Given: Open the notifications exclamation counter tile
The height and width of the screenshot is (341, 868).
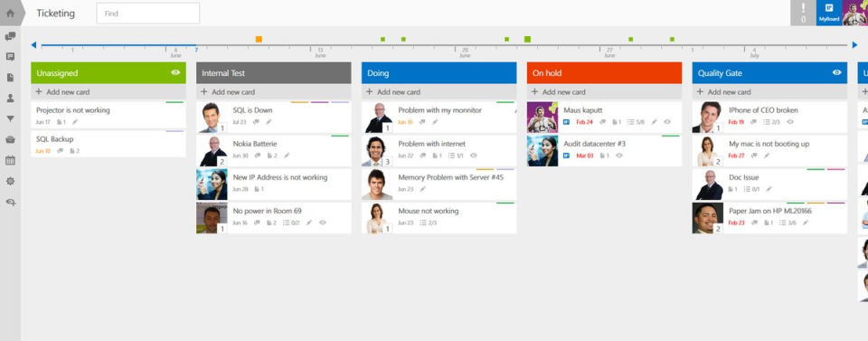Looking at the screenshot, I should click(803, 13).
